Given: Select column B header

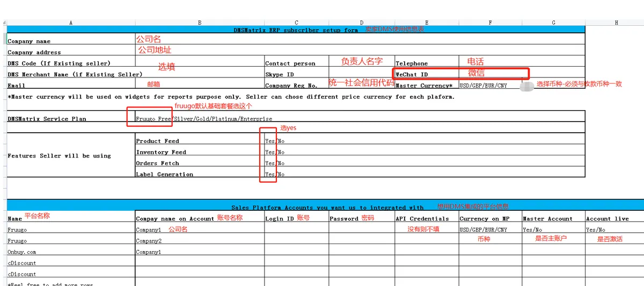Looking at the screenshot, I should (200, 23).
